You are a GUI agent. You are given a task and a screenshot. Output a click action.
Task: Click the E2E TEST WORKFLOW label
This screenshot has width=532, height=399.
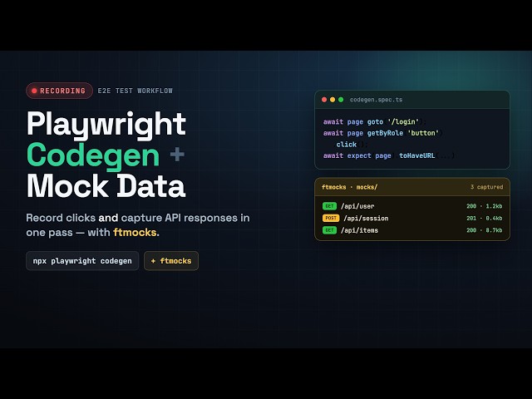pyautogui.click(x=135, y=91)
